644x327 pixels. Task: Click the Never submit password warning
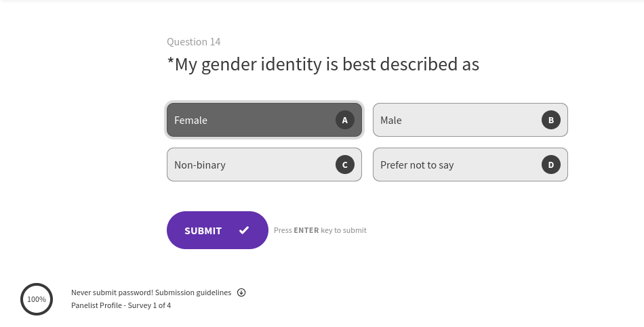(x=112, y=292)
